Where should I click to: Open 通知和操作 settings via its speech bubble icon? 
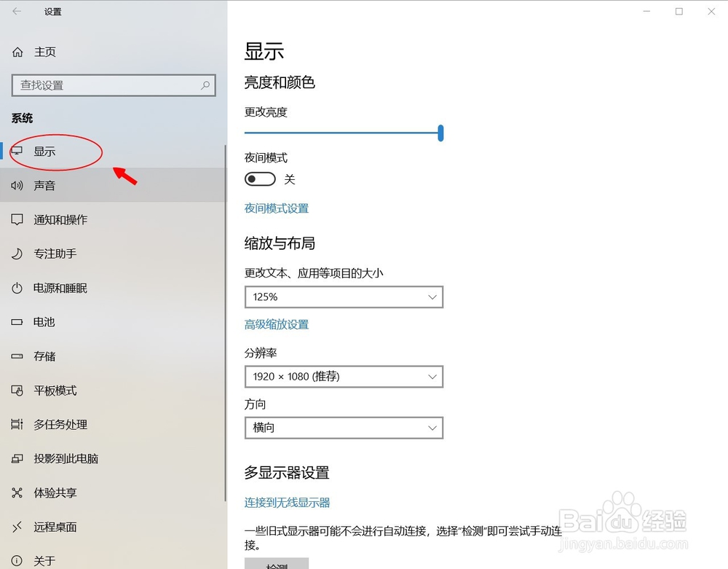click(x=17, y=219)
